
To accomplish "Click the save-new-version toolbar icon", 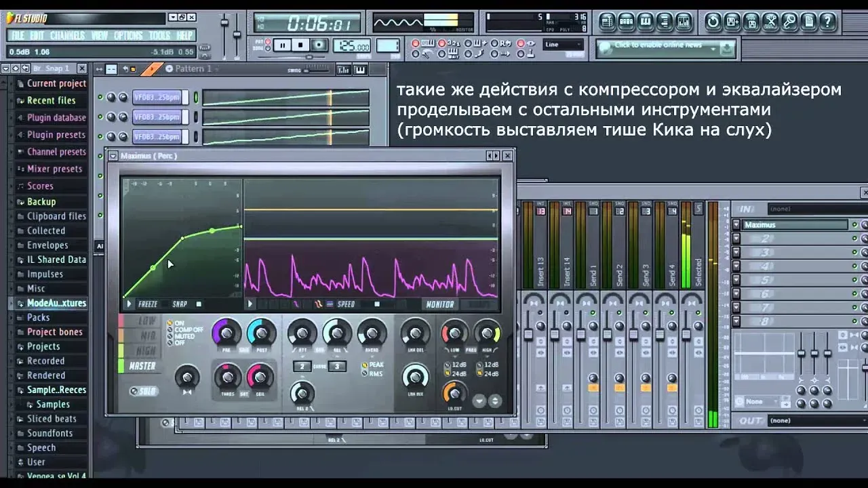I will pyautogui.click(x=732, y=22).
